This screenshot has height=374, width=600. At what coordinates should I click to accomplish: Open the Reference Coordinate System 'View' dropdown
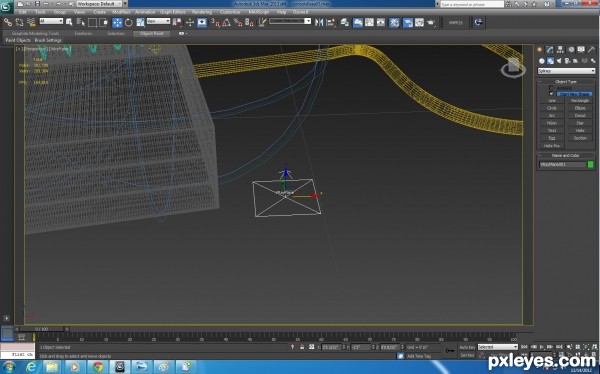tap(158, 21)
